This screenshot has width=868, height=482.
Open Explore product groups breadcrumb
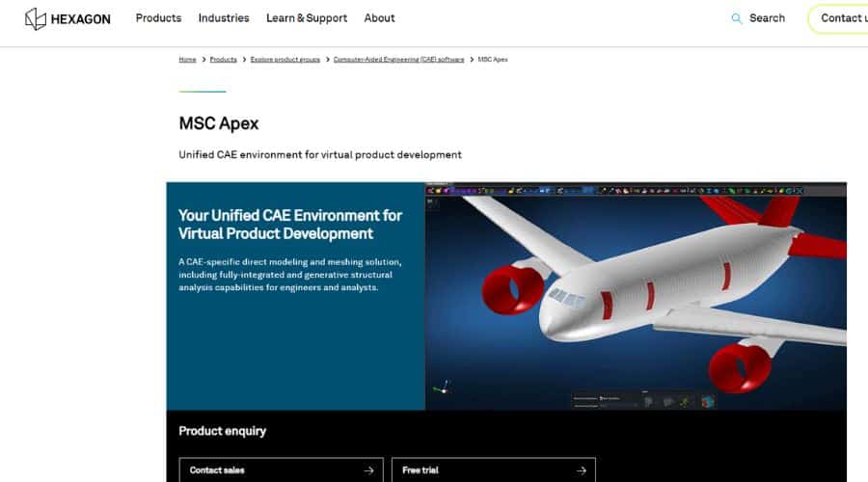(x=285, y=59)
